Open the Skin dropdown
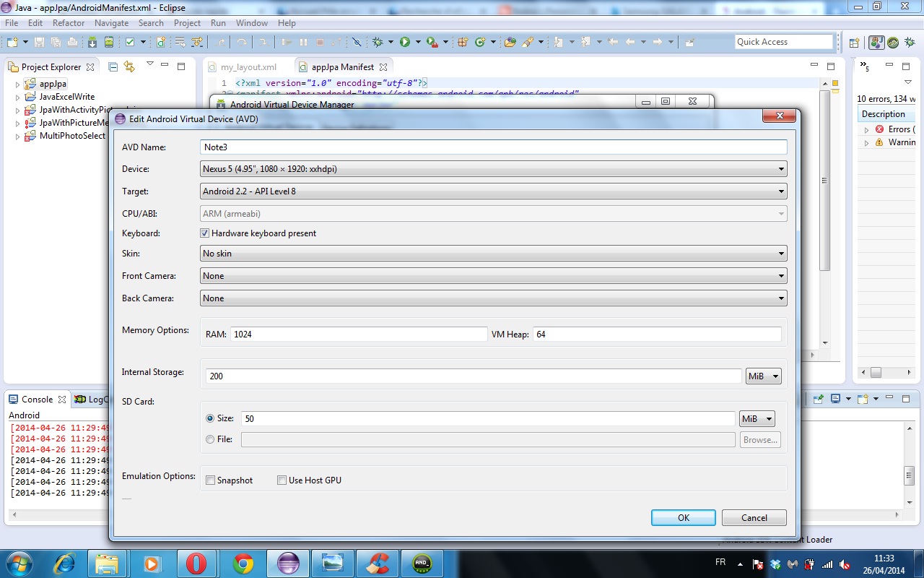The width and height of the screenshot is (924, 578). coord(493,254)
